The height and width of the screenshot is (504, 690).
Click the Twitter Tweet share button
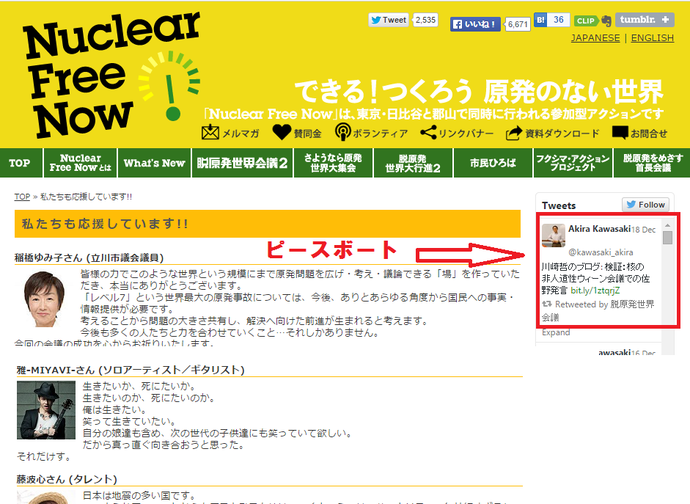pyautogui.click(x=389, y=20)
